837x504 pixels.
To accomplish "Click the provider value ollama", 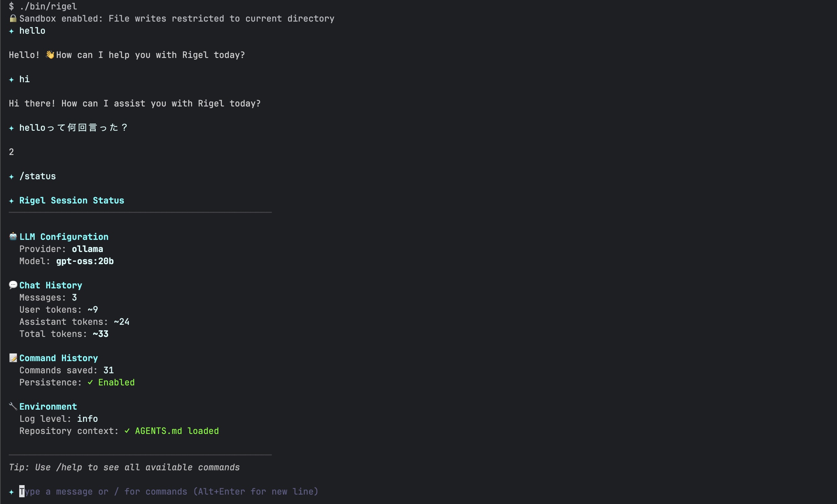I will (87, 249).
